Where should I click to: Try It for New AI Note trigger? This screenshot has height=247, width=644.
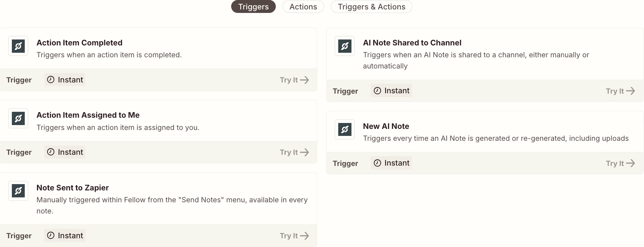(x=620, y=164)
